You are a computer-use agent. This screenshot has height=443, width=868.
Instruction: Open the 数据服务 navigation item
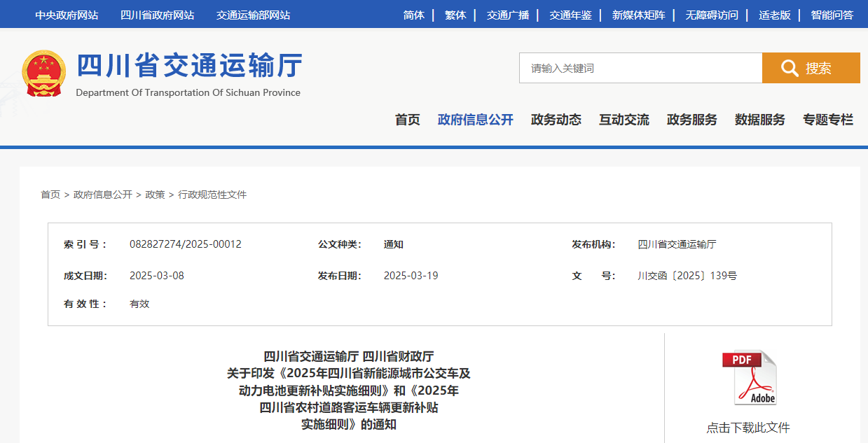pos(760,120)
